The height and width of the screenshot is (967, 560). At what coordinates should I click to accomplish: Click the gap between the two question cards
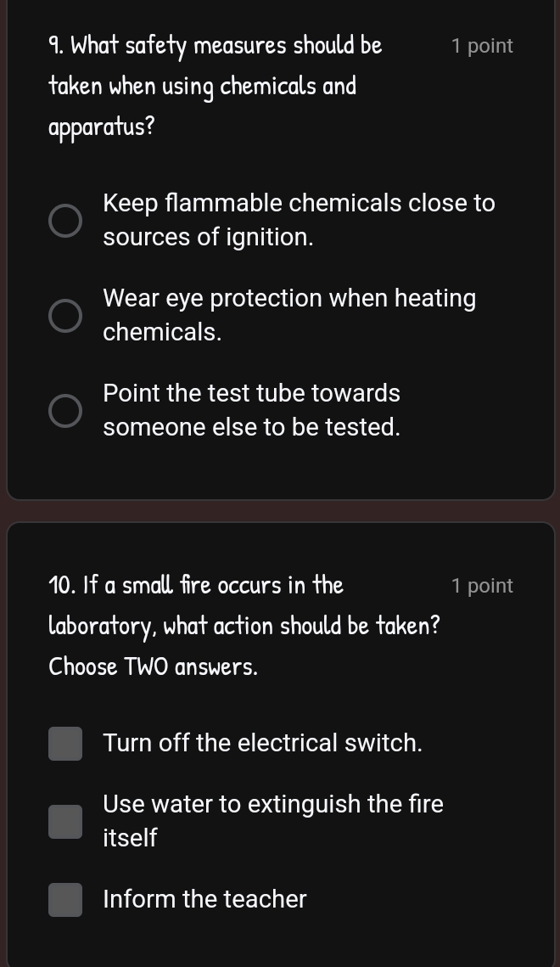coord(280,511)
